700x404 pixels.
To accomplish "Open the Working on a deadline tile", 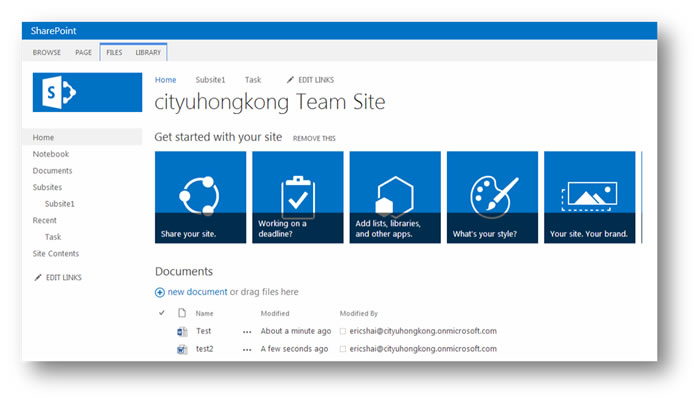I will pyautogui.click(x=297, y=197).
